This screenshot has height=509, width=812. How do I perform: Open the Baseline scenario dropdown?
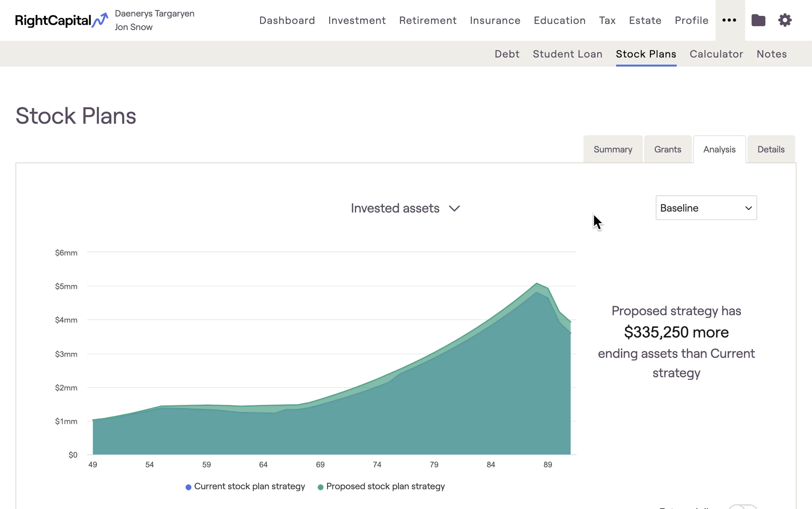point(706,208)
